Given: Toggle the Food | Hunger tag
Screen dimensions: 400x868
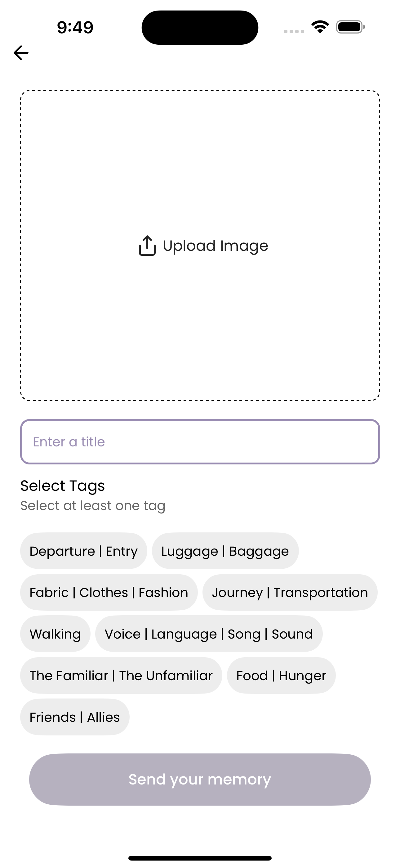Looking at the screenshot, I should pos(281,675).
